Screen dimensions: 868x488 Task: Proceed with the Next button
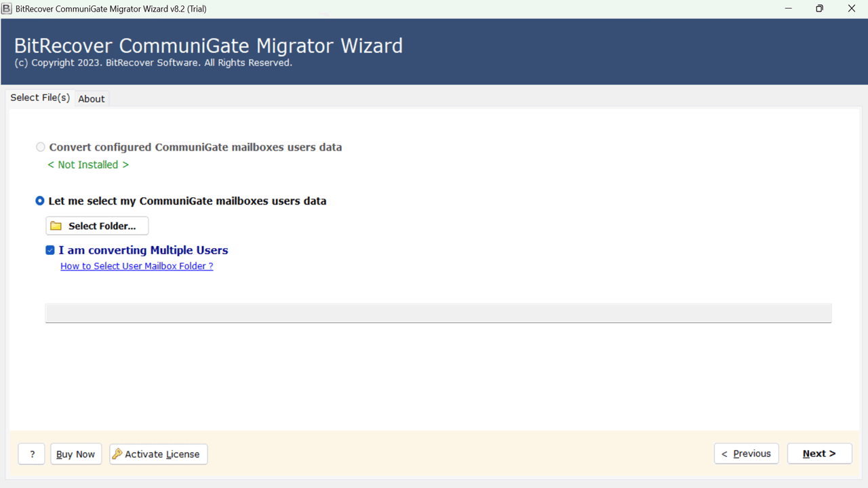click(x=819, y=453)
